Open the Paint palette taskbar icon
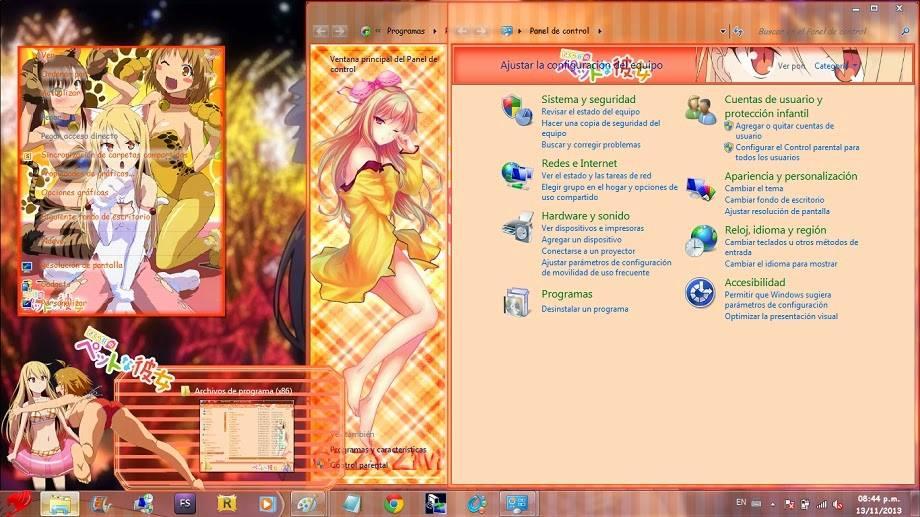This screenshot has height=517, width=920. point(307,504)
